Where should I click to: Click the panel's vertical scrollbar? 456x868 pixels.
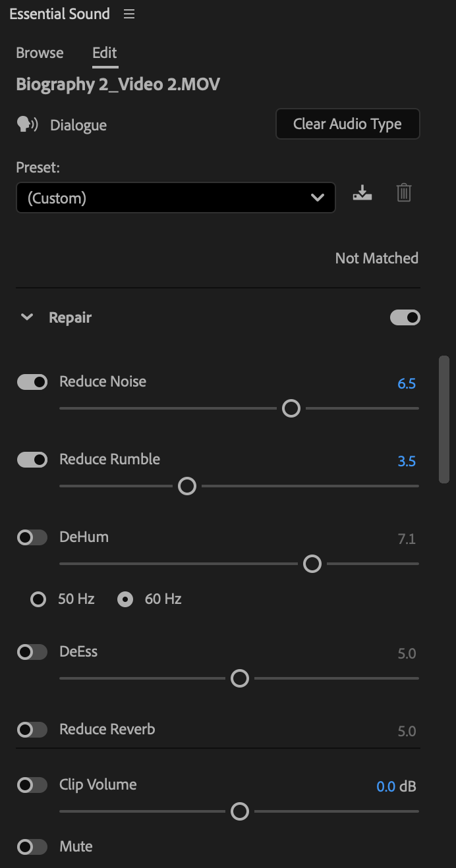[x=444, y=420]
